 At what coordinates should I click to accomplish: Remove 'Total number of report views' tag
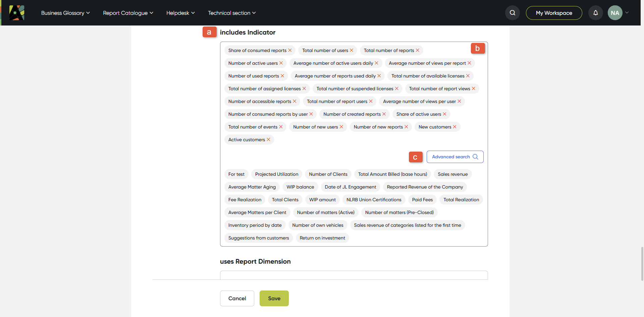click(474, 89)
